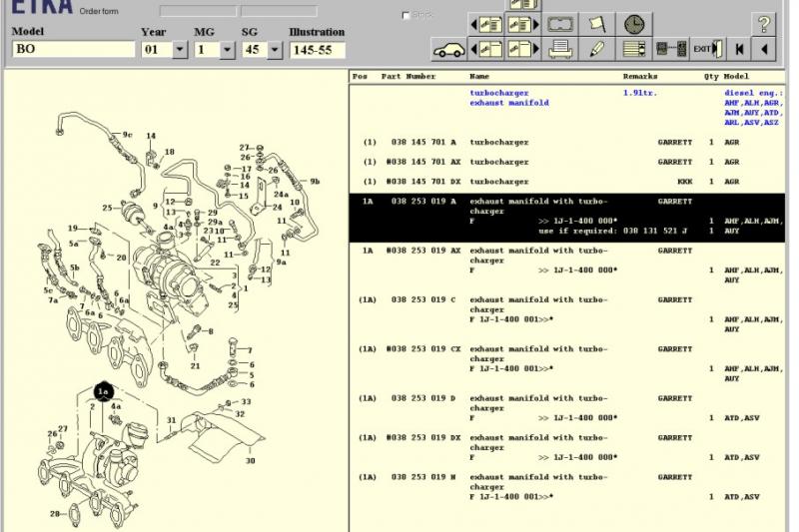Select part row #038 145 701 DX KKK
799x532 pixels.
566,182
